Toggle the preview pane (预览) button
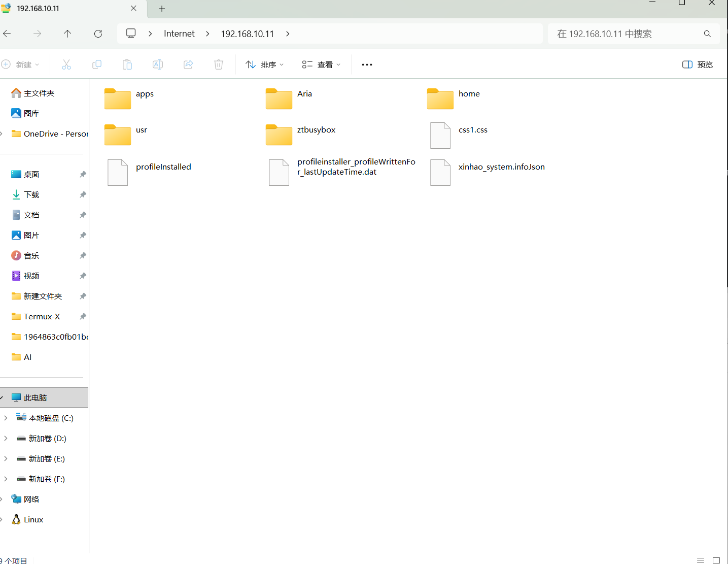Image resolution: width=728 pixels, height=564 pixels. [x=698, y=64]
